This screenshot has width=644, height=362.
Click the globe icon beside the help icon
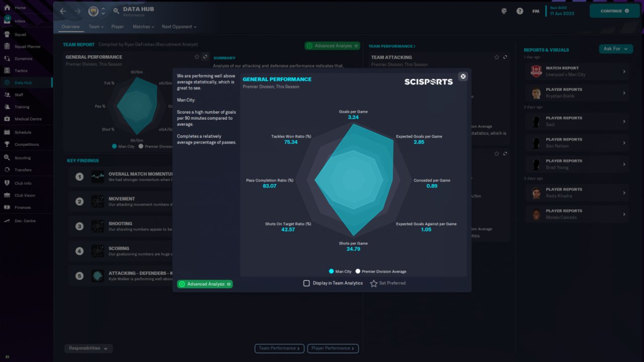(504, 11)
